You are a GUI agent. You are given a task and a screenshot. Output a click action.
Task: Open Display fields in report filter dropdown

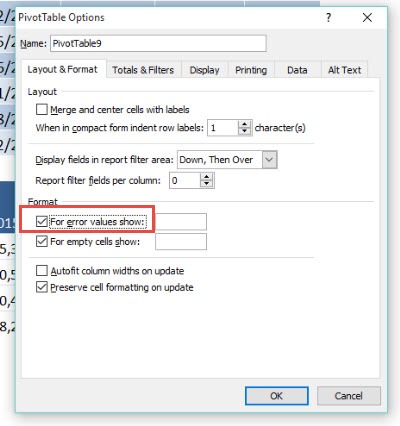[x=269, y=160]
